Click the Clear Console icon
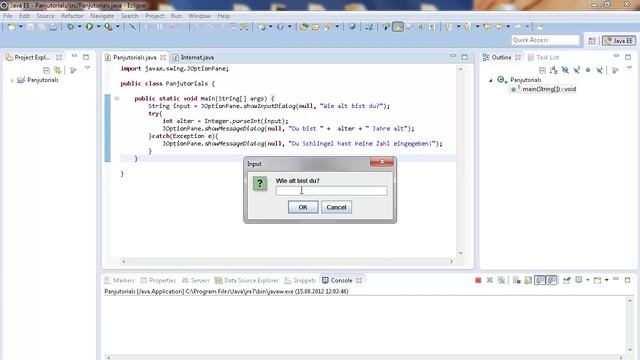Image resolution: width=640 pixels, height=360 pixels. tap(516, 280)
